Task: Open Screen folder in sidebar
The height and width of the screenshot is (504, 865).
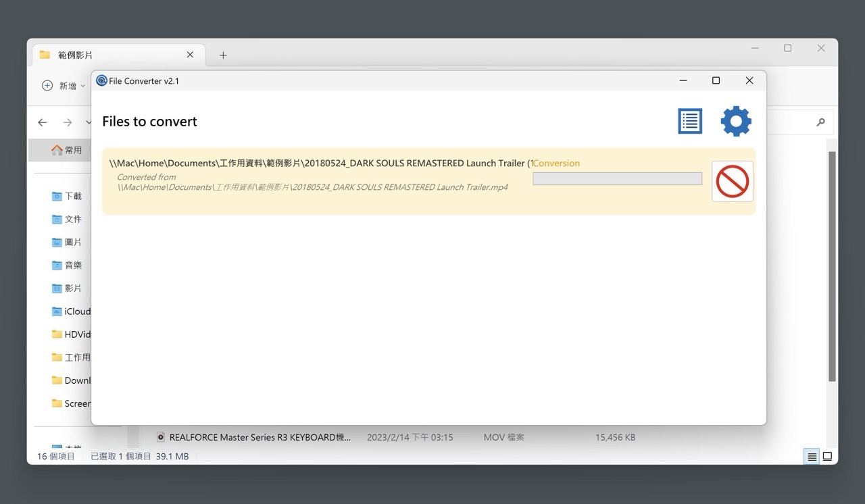Action: pos(71,403)
